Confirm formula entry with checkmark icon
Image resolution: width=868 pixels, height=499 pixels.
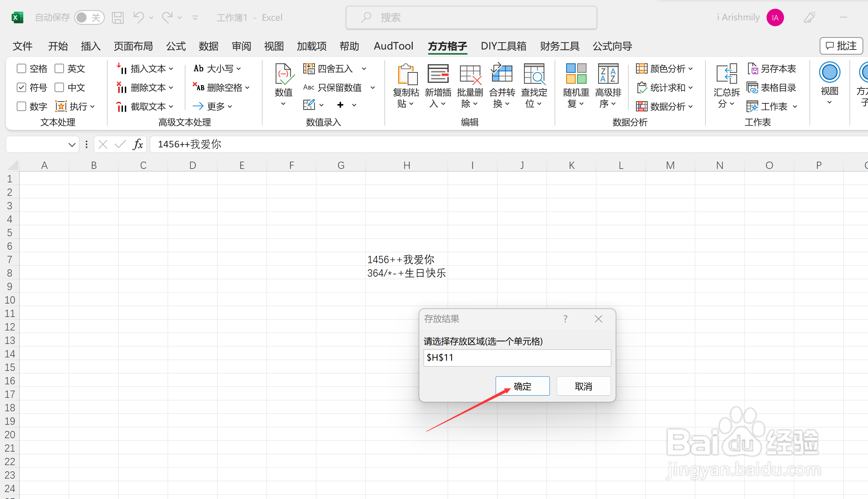(x=120, y=144)
